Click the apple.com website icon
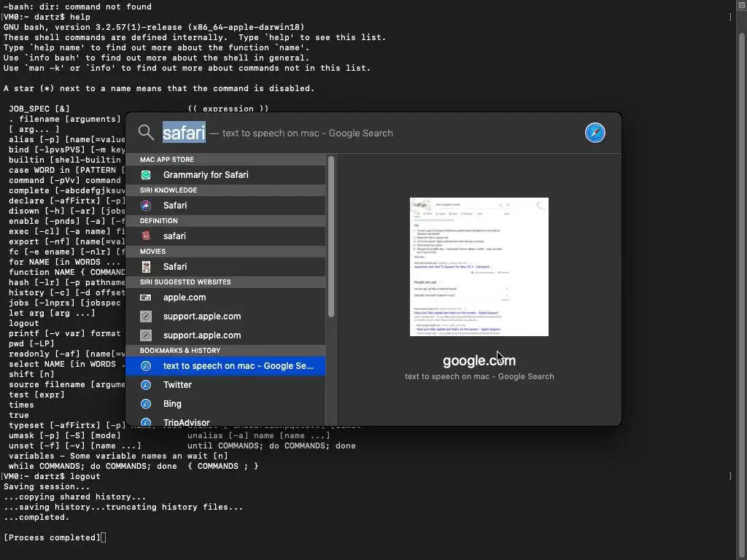Image resolution: width=747 pixels, height=560 pixels. pyautogui.click(x=146, y=297)
